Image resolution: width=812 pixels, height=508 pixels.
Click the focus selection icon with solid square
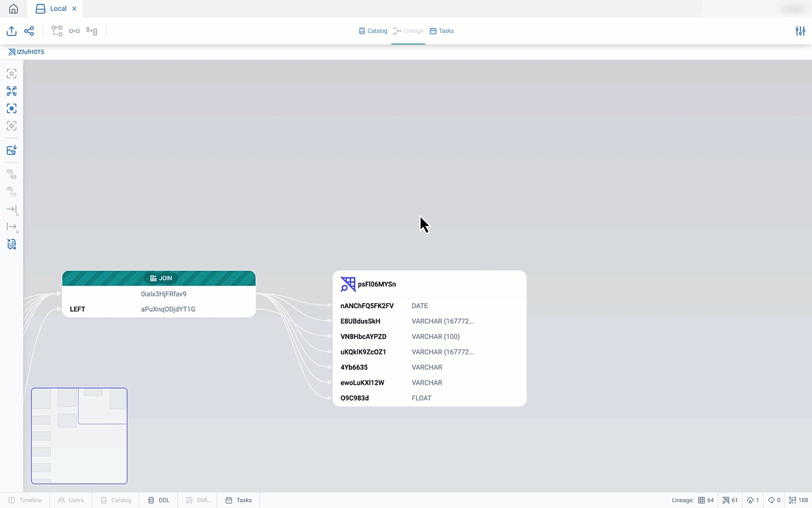click(x=11, y=109)
